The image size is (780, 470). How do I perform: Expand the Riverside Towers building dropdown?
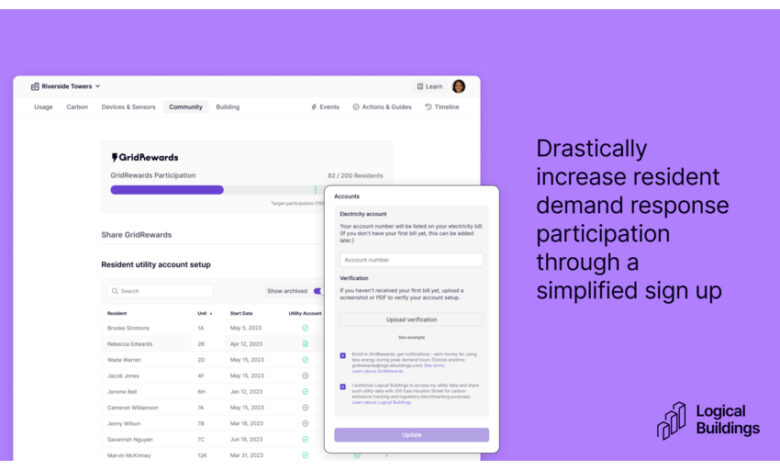[97, 86]
